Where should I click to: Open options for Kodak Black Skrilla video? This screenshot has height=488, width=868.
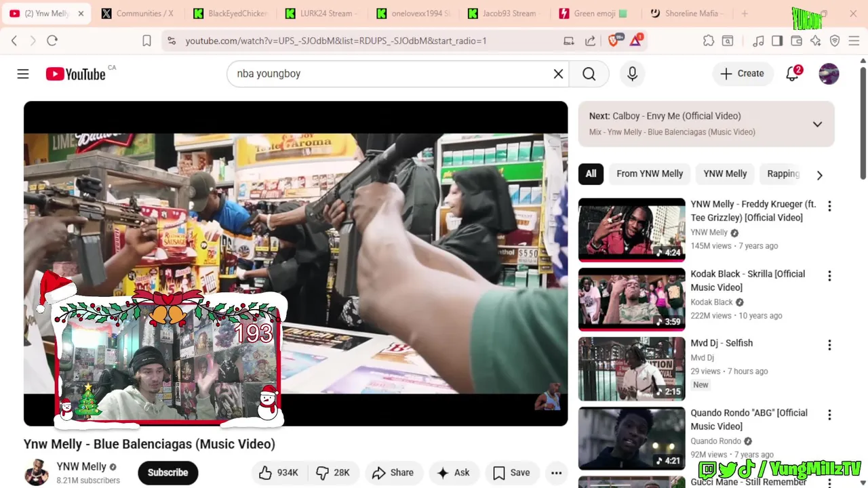click(x=829, y=276)
